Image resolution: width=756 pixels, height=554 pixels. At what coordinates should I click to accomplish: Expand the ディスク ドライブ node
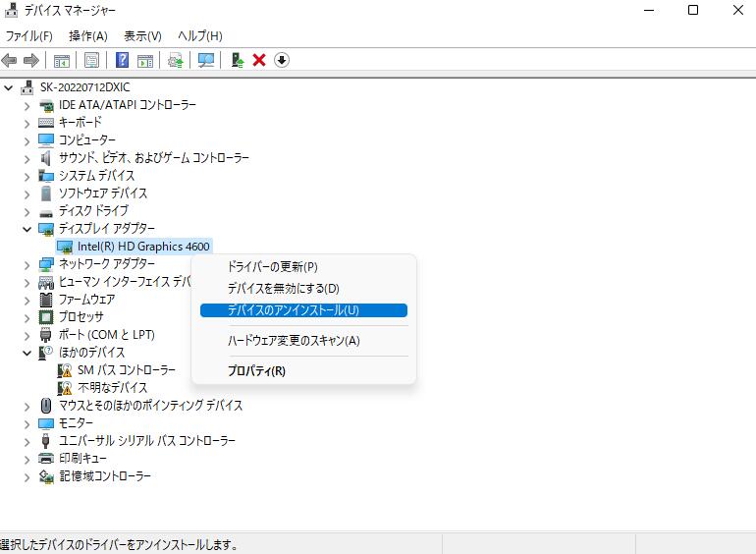coord(27,211)
